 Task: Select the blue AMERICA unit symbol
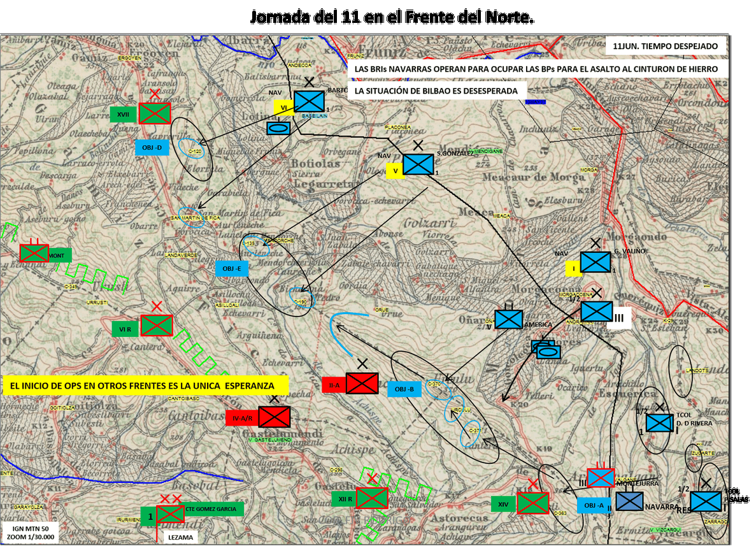point(509,319)
